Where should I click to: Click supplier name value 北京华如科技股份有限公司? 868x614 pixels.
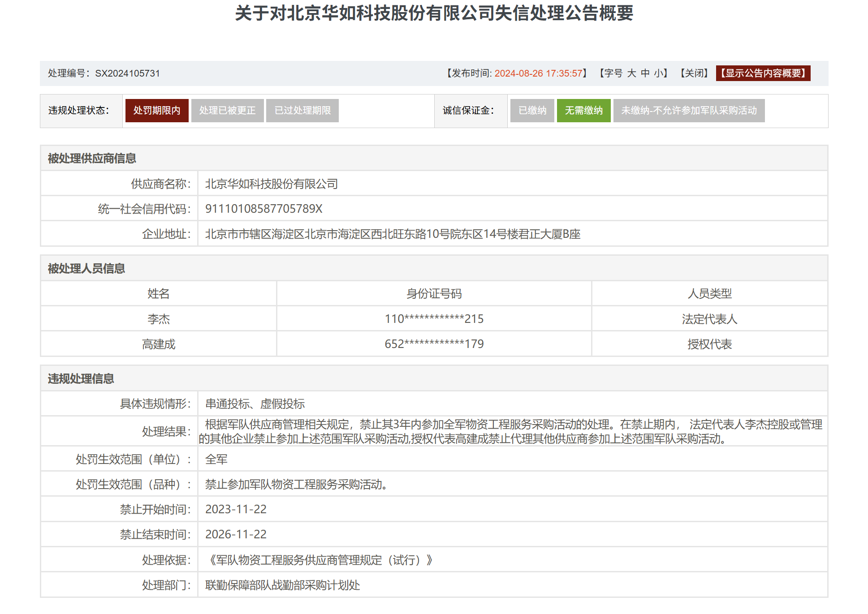(x=272, y=184)
